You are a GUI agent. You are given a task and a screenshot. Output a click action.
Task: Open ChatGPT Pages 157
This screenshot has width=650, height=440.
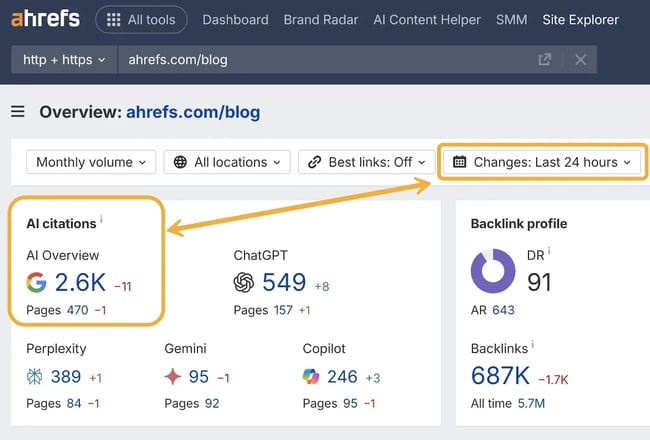284,310
